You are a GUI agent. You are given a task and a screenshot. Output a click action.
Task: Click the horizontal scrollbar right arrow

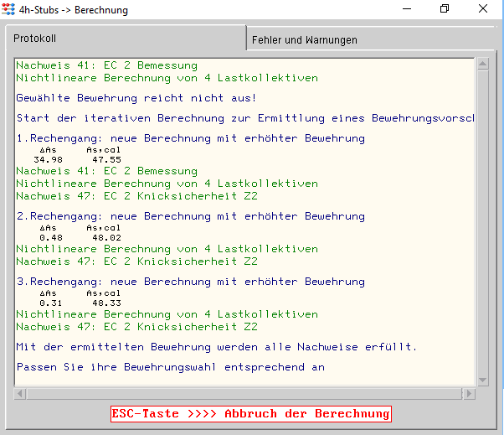469,393
